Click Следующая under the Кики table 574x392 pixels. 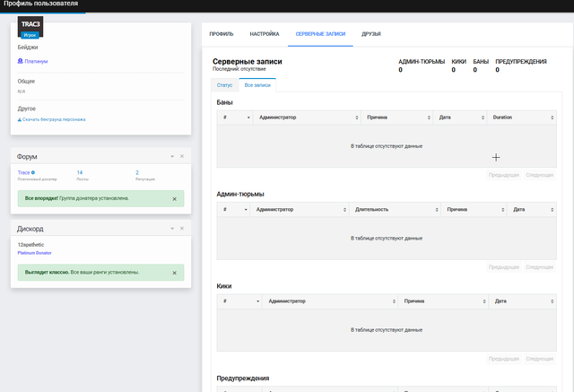pos(540,359)
